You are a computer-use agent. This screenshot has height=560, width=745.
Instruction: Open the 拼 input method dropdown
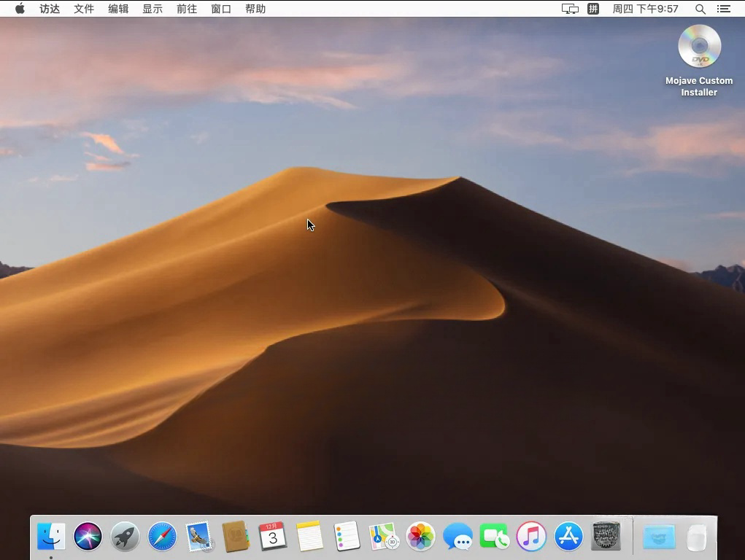593,9
